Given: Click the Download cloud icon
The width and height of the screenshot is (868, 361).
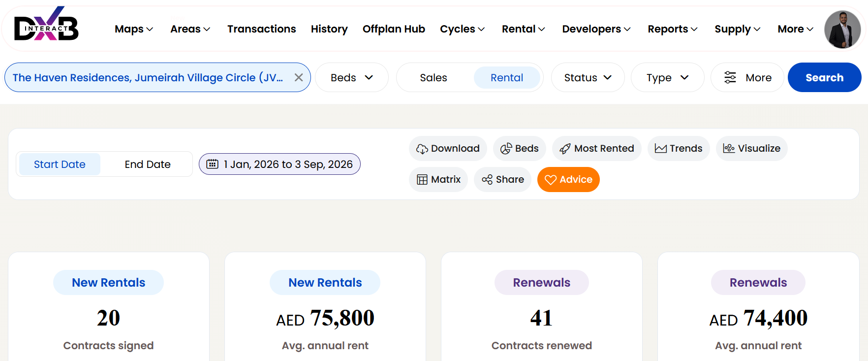Looking at the screenshot, I should (x=422, y=149).
